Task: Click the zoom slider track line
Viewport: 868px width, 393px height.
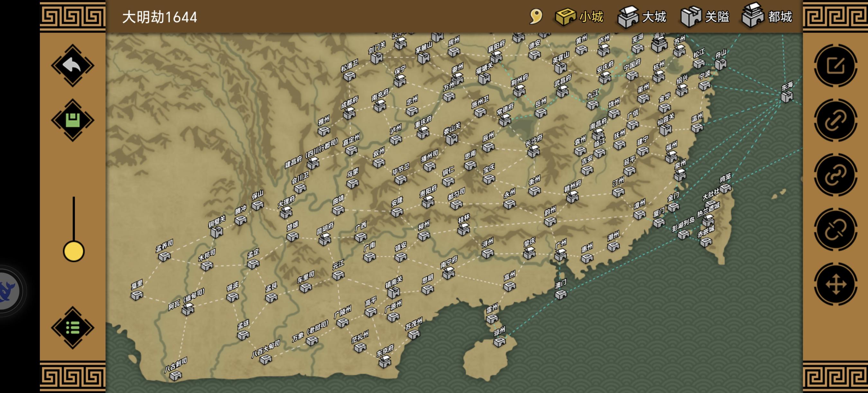Action: point(73,219)
